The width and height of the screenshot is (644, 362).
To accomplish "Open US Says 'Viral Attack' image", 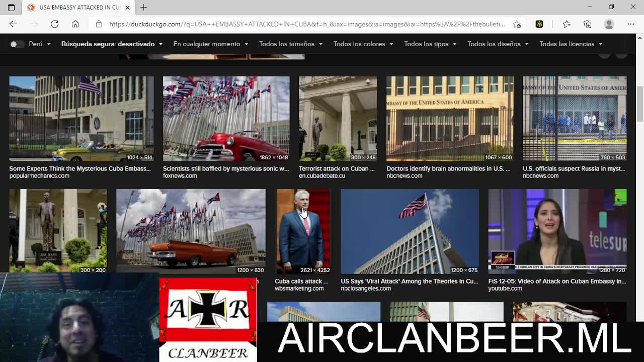I will [410, 231].
